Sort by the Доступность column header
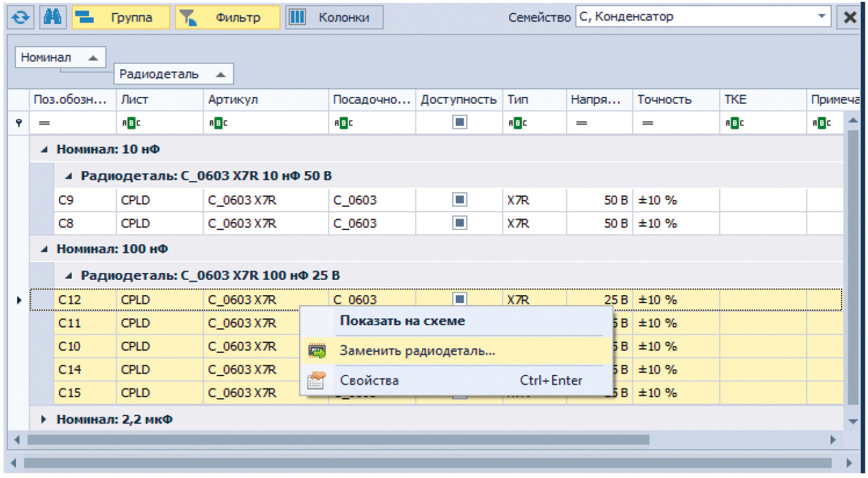The height and width of the screenshot is (478, 868). [x=459, y=99]
